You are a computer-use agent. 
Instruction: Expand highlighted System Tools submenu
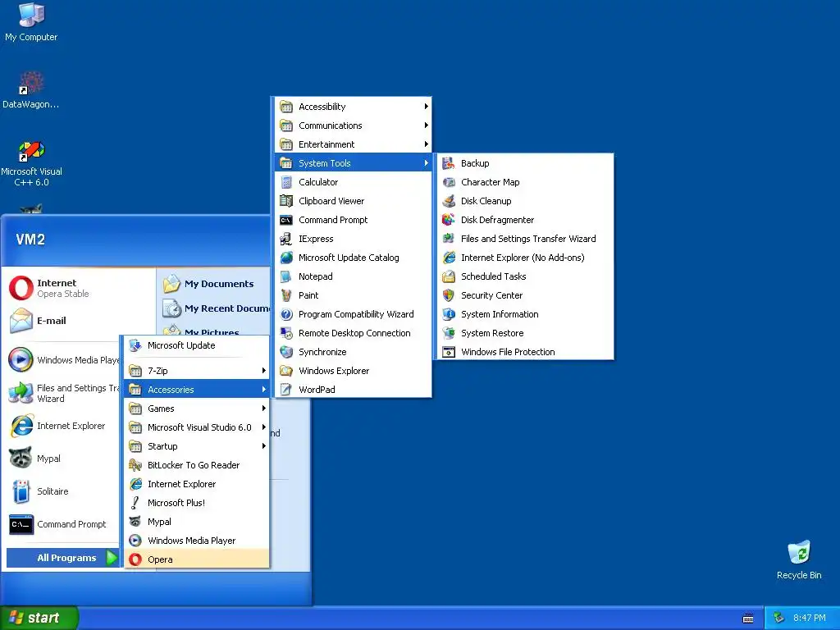pyautogui.click(x=353, y=163)
